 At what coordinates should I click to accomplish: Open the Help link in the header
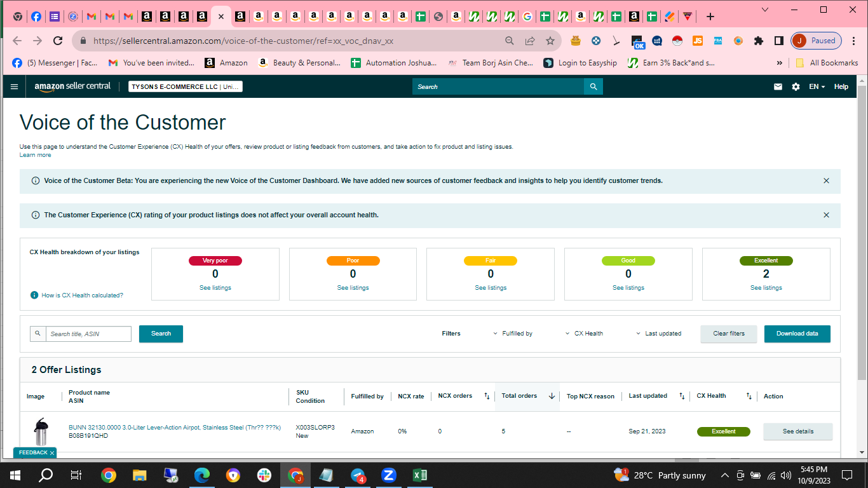pyautogui.click(x=841, y=86)
